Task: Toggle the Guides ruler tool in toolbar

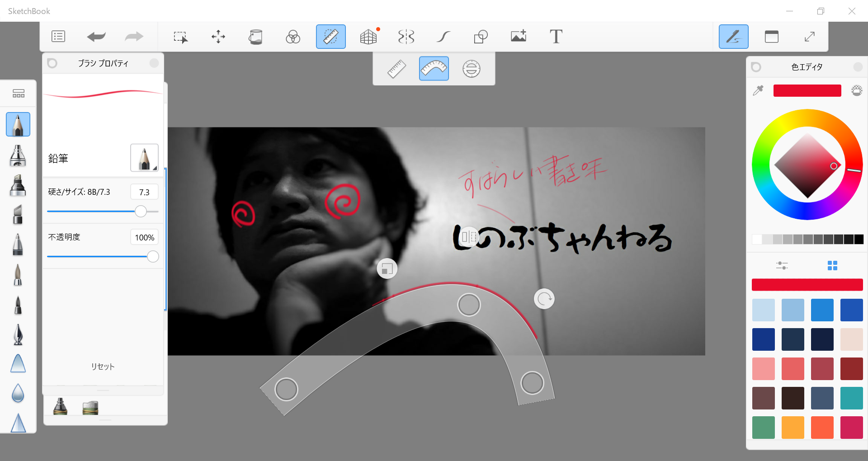Action: click(331, 37)
